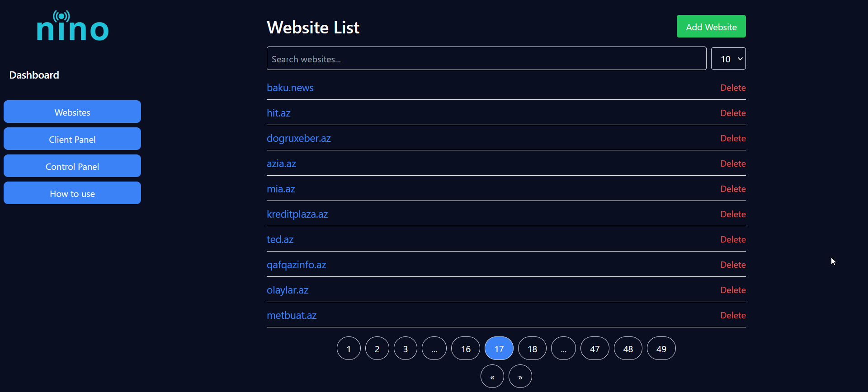Open the qafqazinfo.az link
Image resolution: width=868 pixels, height=392 pixels.
pyautogui.click(x=297, y=265)
